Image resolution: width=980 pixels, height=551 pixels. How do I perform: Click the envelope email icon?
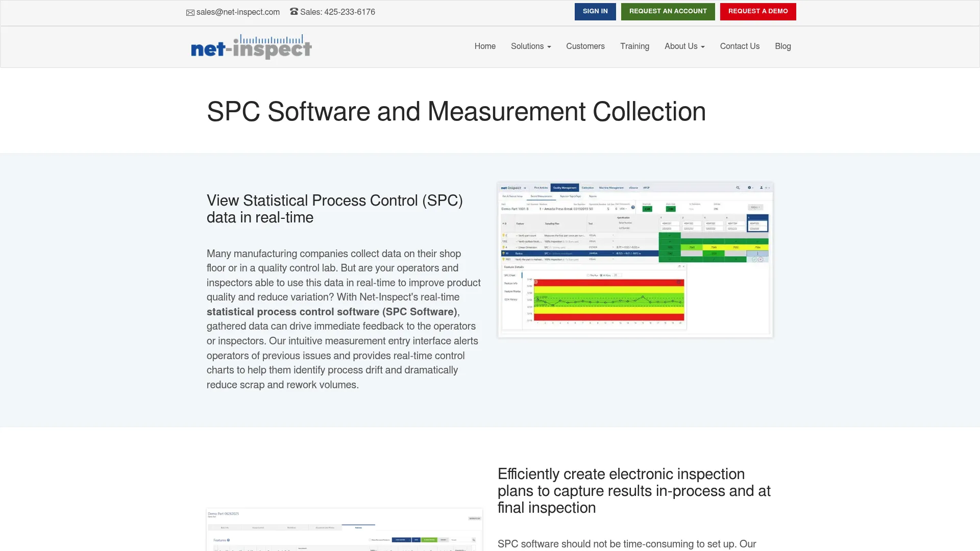click(x=190, y=13)
